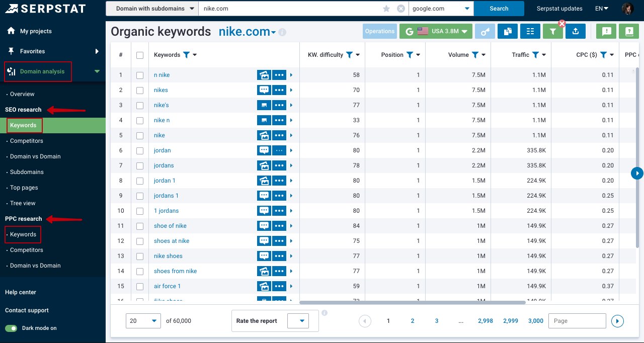The image size is (644, 343).
Task: Toggle the Dark mode switch
Action: (11, 328)
